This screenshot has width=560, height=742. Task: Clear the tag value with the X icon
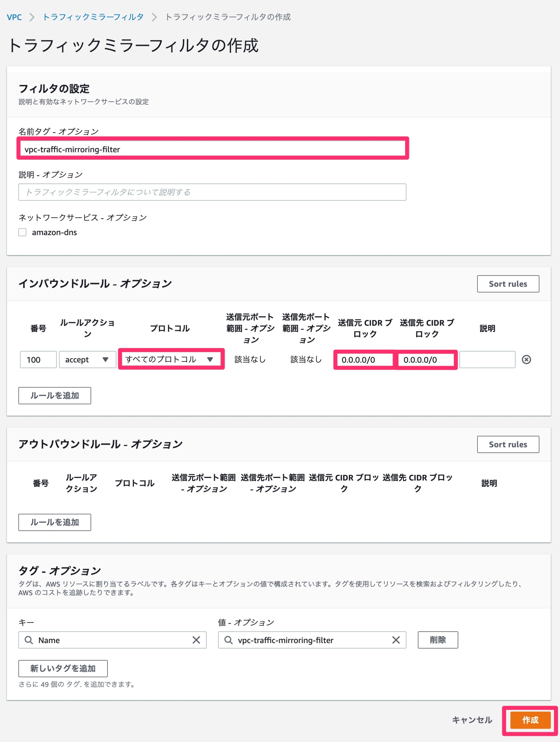(x=396, y=640)
